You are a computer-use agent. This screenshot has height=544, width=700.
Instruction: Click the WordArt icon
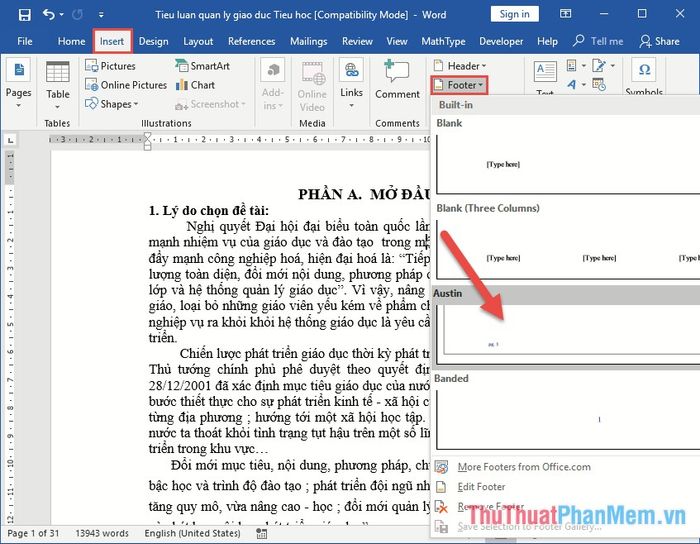575,84
